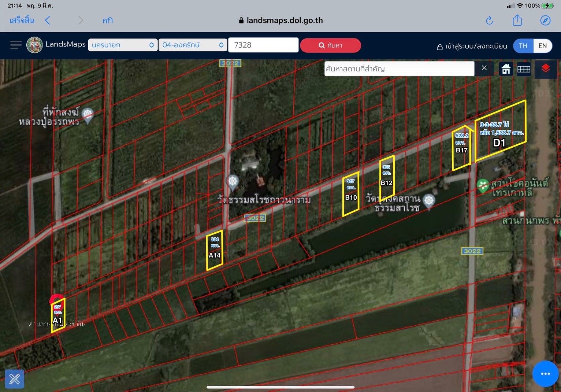The image size is (561, 392).
Task: Focus the ค้นหาสถานที่สำคัญ search field
Action: (399, 69)
